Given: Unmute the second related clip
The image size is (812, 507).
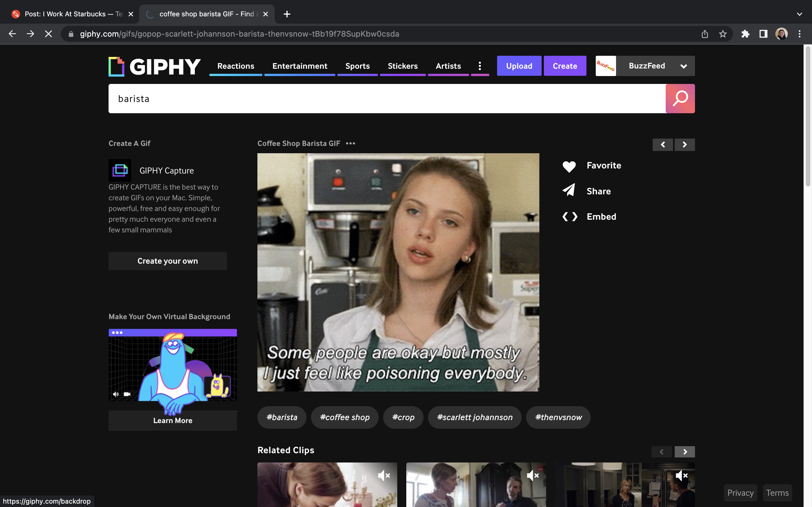Looking at the screenshot, I should click(x=533, y=475).
